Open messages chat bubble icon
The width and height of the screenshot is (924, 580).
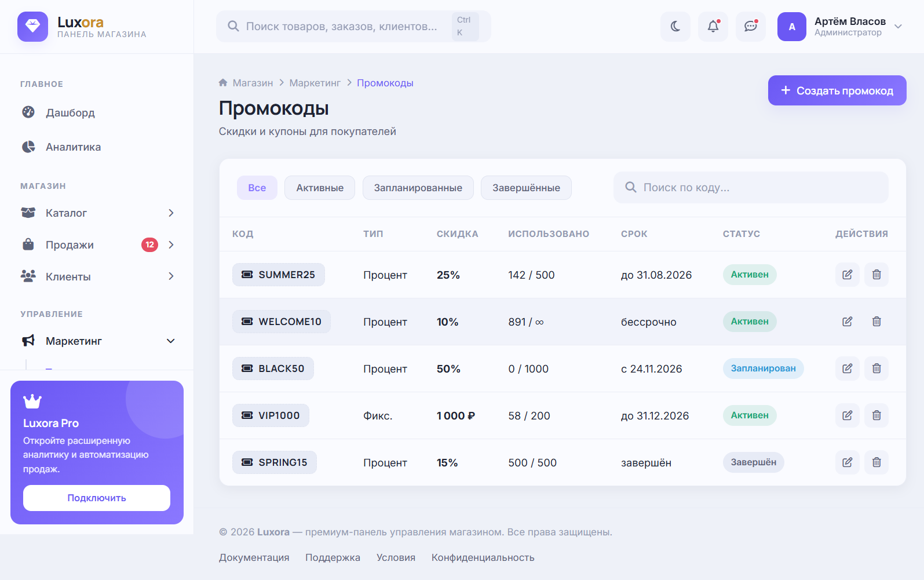click(x=751, y=27)
